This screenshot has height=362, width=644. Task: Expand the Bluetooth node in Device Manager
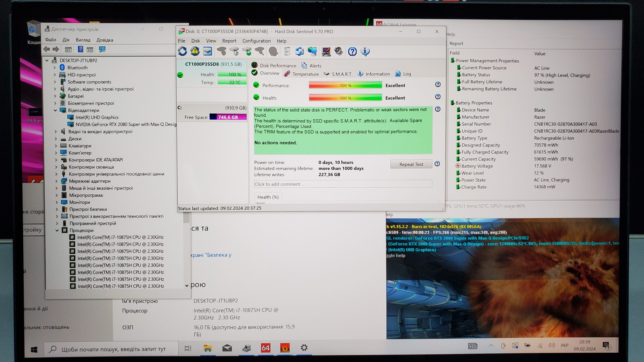pos(55,68)
